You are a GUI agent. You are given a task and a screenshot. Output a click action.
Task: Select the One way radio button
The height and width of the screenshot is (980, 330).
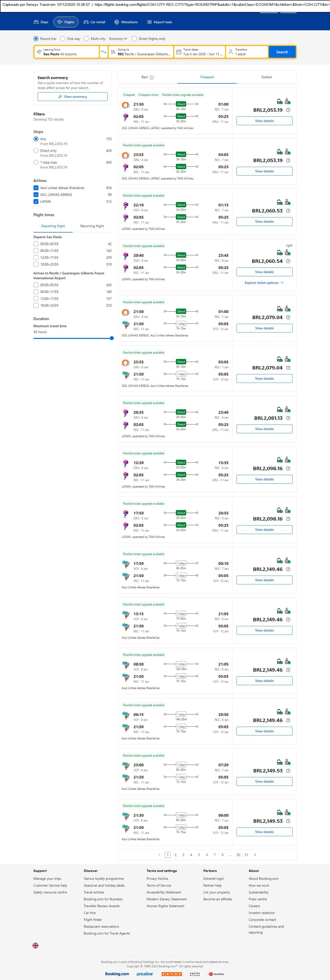(63, 39)
